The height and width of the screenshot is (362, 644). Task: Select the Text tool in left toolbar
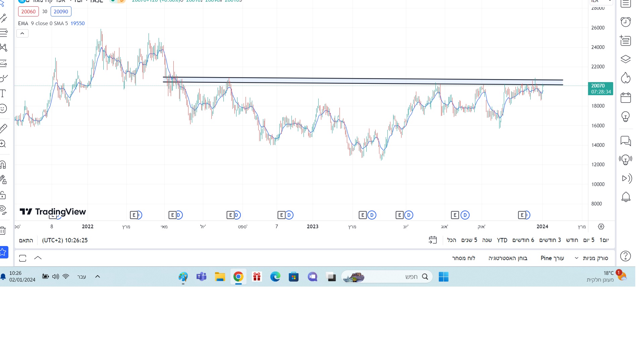point(3,94)
